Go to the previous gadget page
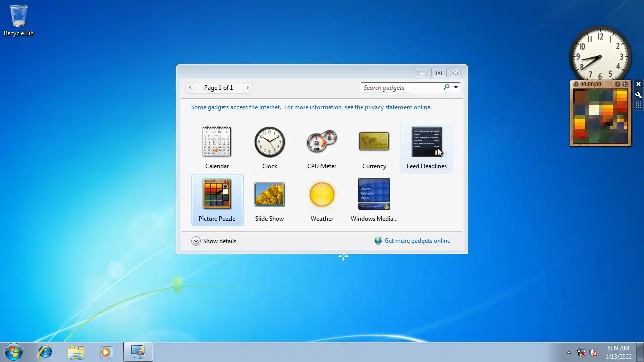The width and height of the screenshot is (644, 362). pyautogui.click(x=190, y=87)
